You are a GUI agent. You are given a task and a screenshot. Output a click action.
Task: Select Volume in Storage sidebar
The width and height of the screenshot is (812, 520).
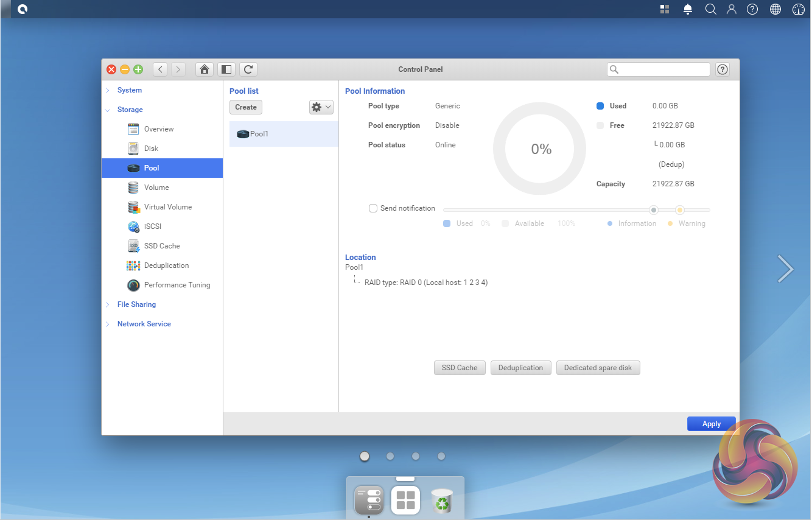click(x=156, y=188)
